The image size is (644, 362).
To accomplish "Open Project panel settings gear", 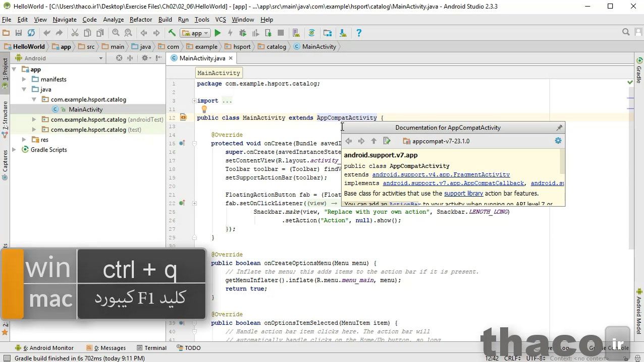I will (146, 58).
